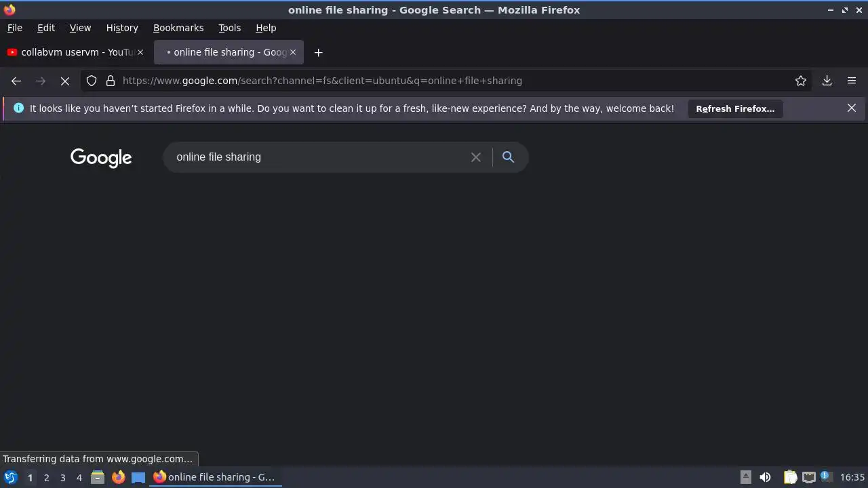Switch to the collabvm uservm YouTube tab
The image size is (868, 488).
point(76,52)
